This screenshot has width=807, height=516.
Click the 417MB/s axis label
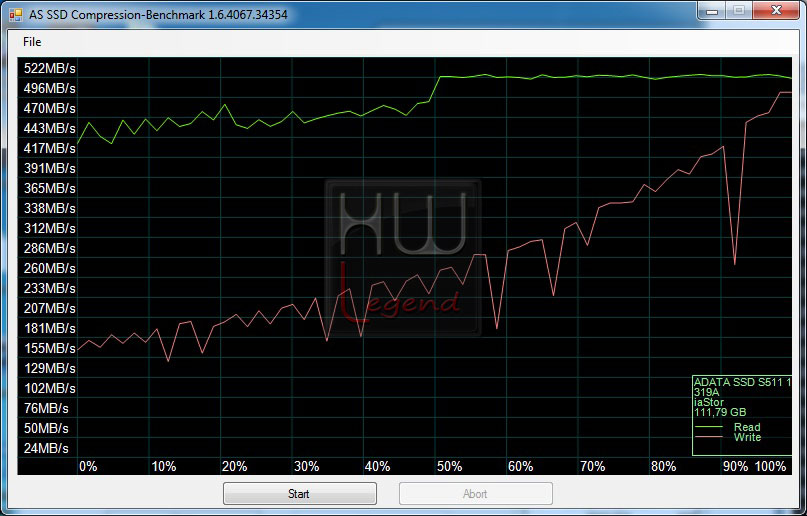coord(49,148)
